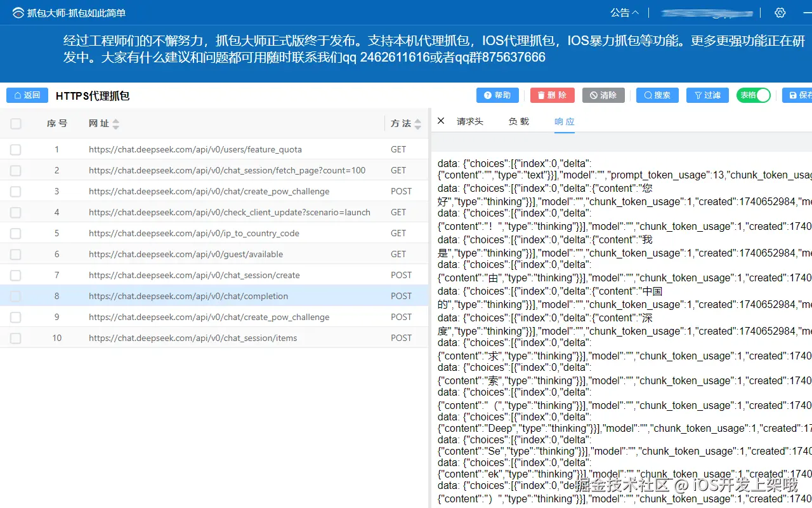Check the checkbox for row 2 fetch_page
This screenshot has width=812, height=508.
[16, 171]
